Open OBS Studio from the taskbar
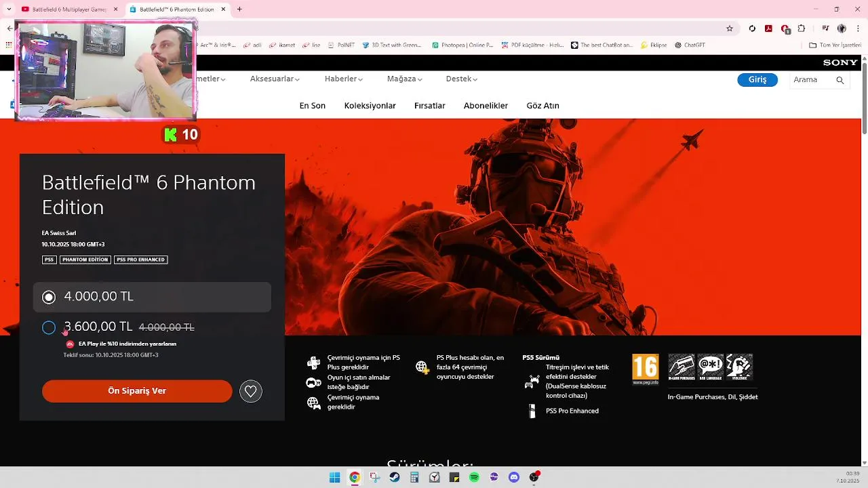The image size is (868, 488). point(534,477)
